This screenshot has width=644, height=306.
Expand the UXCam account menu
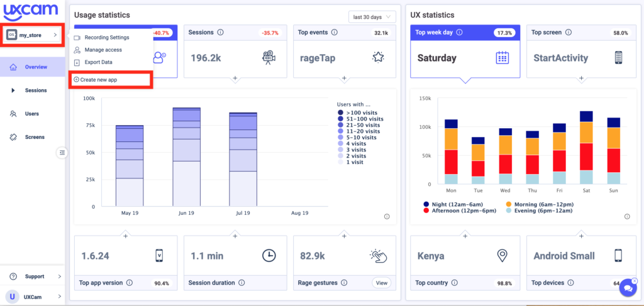coord(33,296)
